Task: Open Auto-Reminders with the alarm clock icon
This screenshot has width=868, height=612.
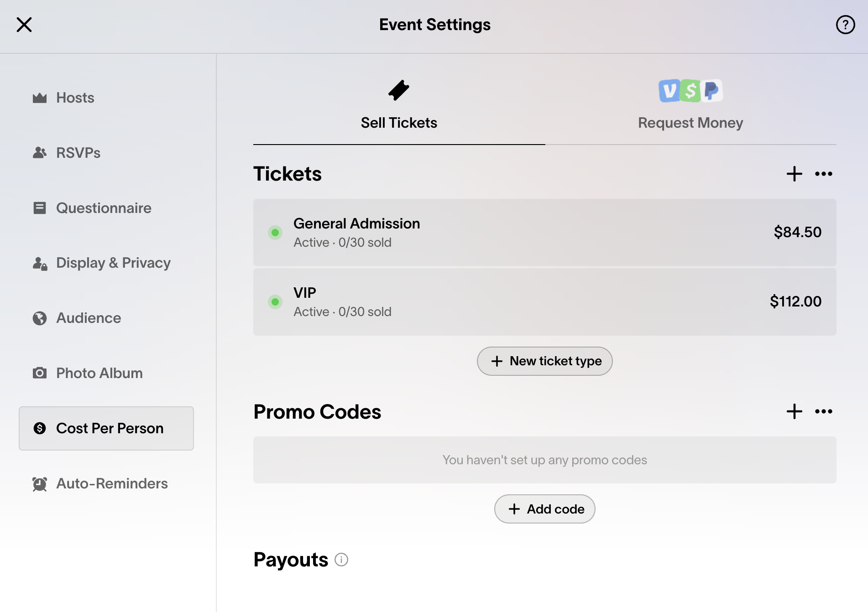Action: [x=100, y=484]
